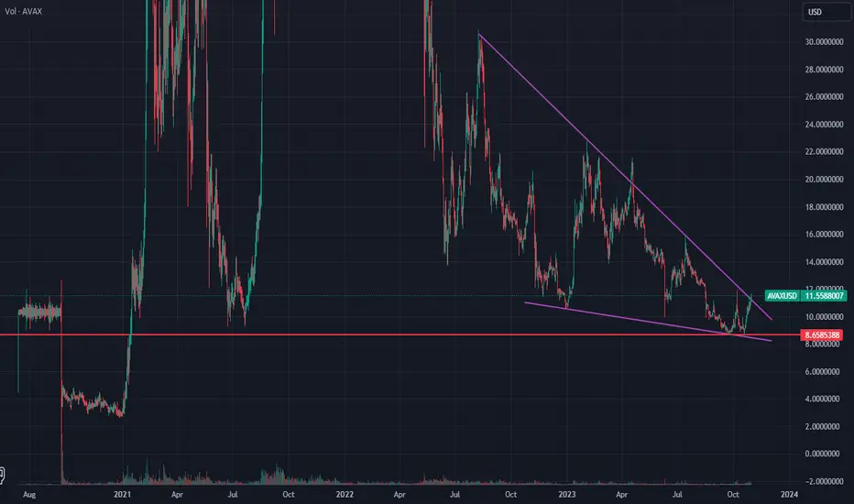Click the 20.0000000 price axis label

point(824,180)
